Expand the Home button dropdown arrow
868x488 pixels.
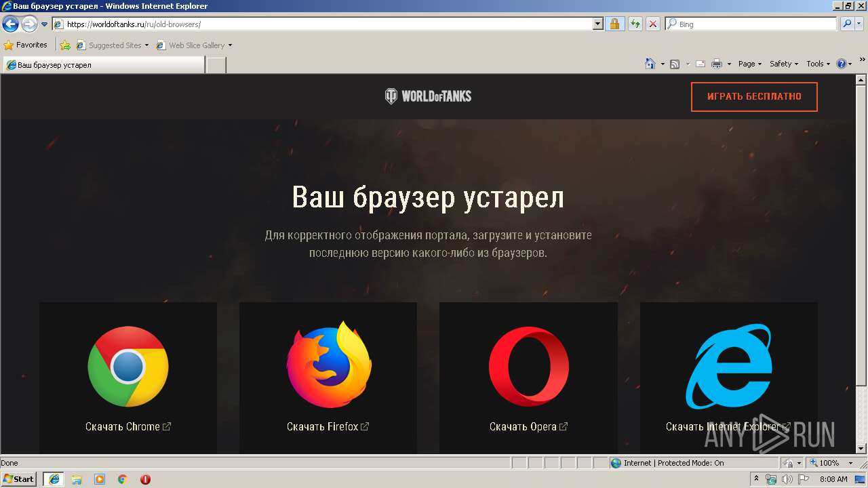click(663, 64)
